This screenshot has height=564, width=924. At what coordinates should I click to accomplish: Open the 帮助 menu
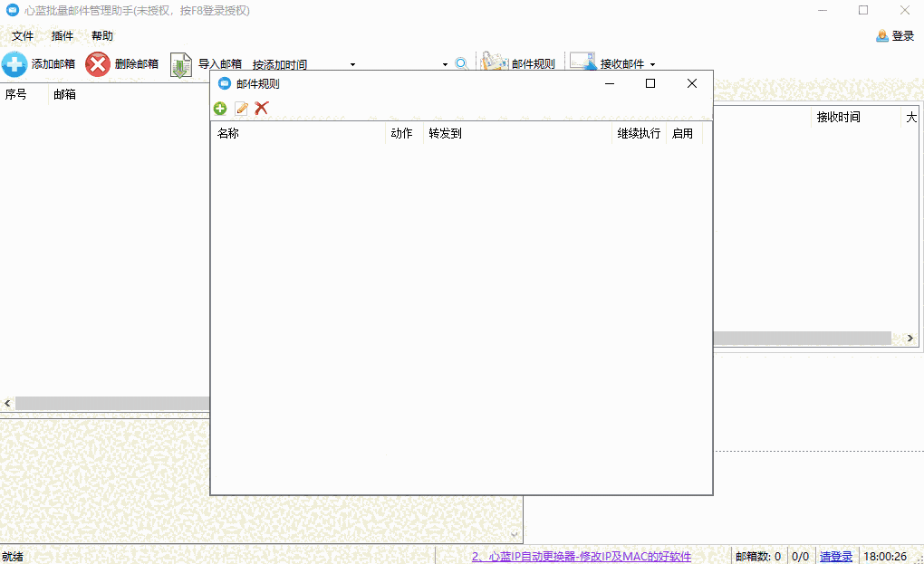pos(102,35)
